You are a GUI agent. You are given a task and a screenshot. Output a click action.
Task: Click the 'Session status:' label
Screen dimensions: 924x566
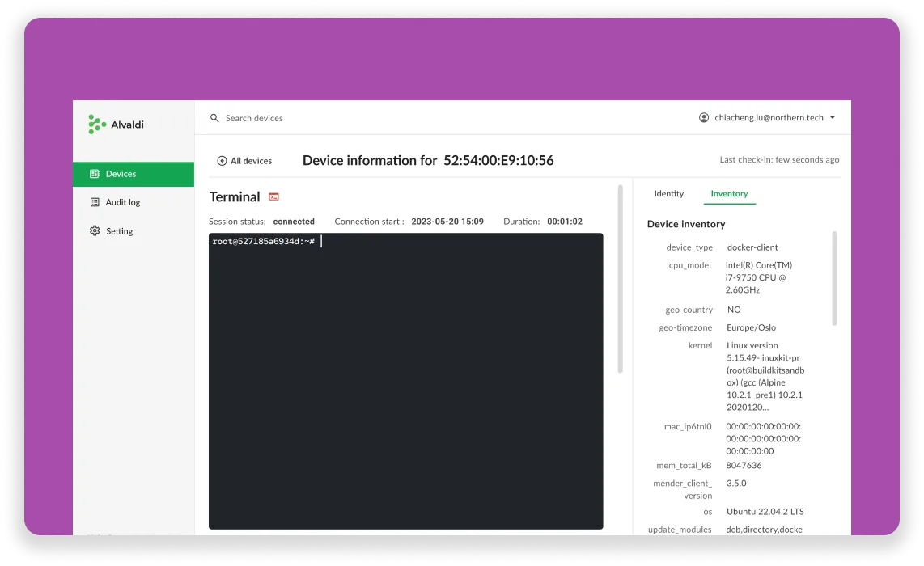[237, 222]
